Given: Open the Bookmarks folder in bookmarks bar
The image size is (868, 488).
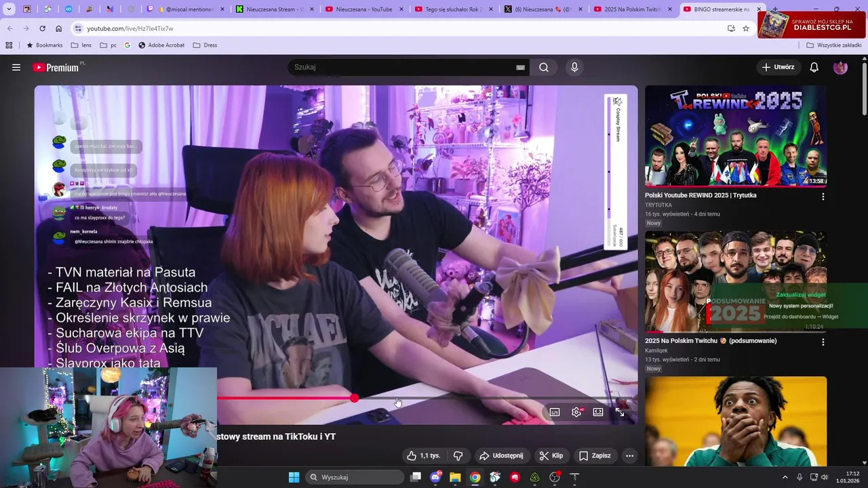Looking at the screenshot, I should tap(44, 45).
